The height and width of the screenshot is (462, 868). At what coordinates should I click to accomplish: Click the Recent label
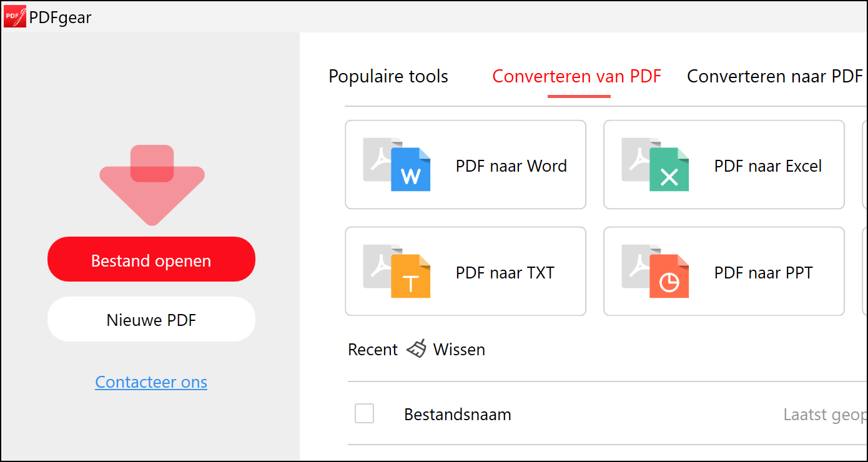pos(373,349)
